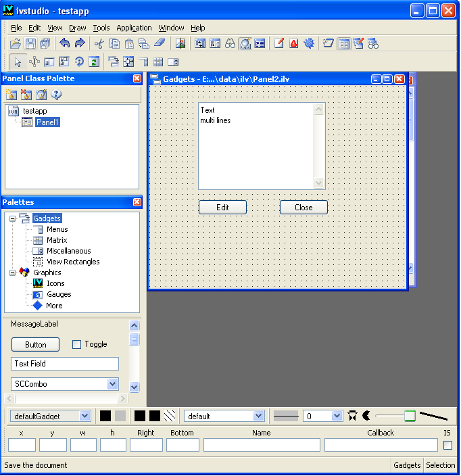Click the Name input field
Screen dimensions: 461x476
coord(262,445)
